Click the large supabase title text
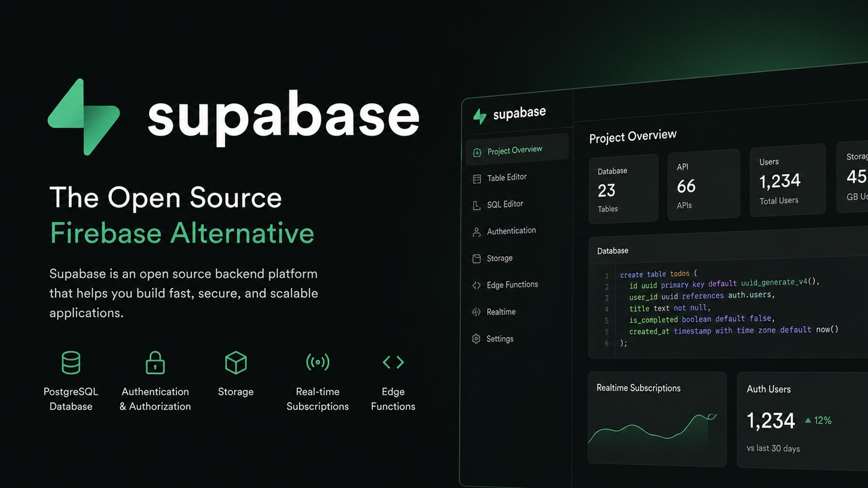Image resolution: width=868 pixels, height=488 pixels. click(x=283, y=118)
